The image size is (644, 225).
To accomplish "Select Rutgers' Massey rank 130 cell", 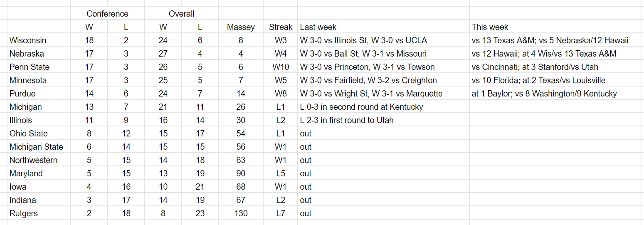I will coord(241,213).
